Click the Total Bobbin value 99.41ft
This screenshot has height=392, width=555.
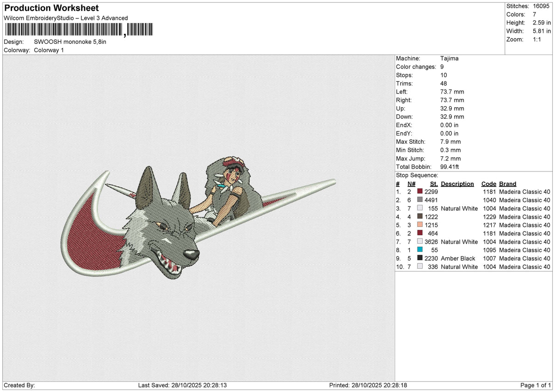(x=450, y=167)
